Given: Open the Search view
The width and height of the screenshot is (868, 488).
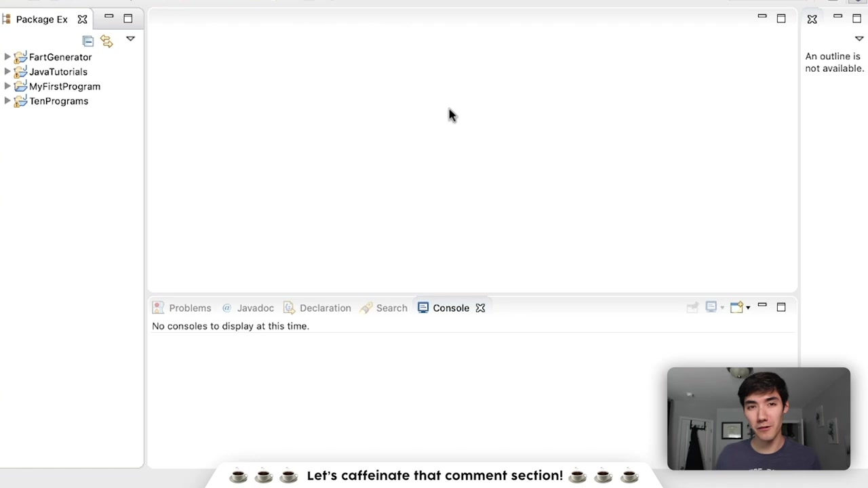Looking at the screenshot, I should pos(391,308).
